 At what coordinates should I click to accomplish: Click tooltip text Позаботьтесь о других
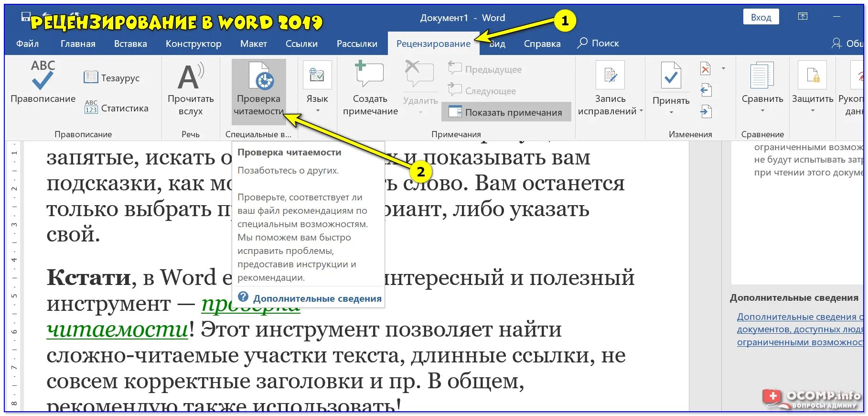[x=288, y=170]
